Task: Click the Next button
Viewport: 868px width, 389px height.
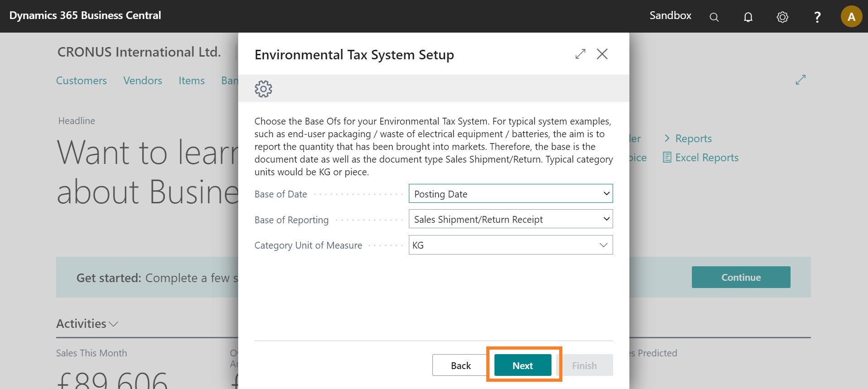Action: point(523,365)
